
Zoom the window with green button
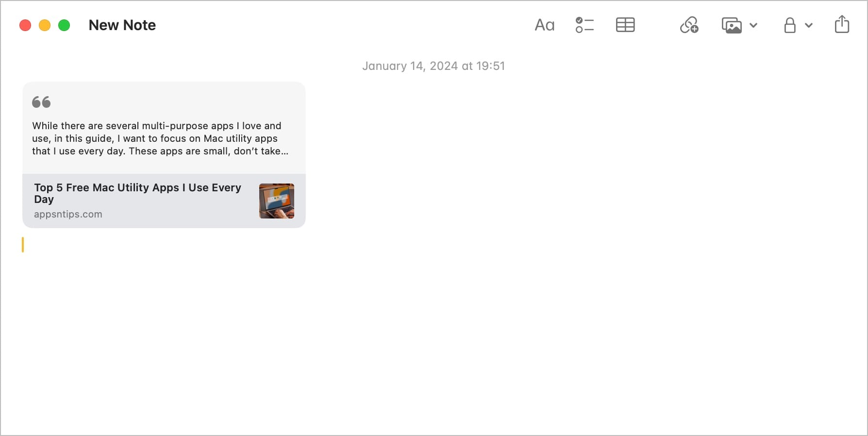pyautogui.click(x=64, y=25)
